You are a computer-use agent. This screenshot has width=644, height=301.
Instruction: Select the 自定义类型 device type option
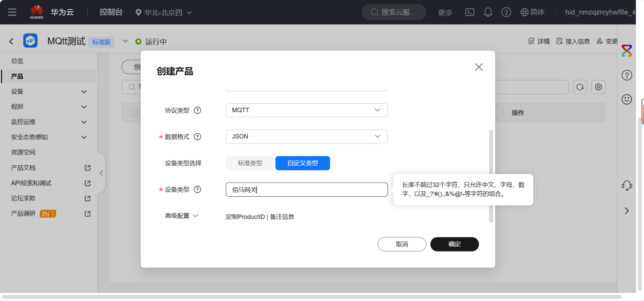click(302, 163)
